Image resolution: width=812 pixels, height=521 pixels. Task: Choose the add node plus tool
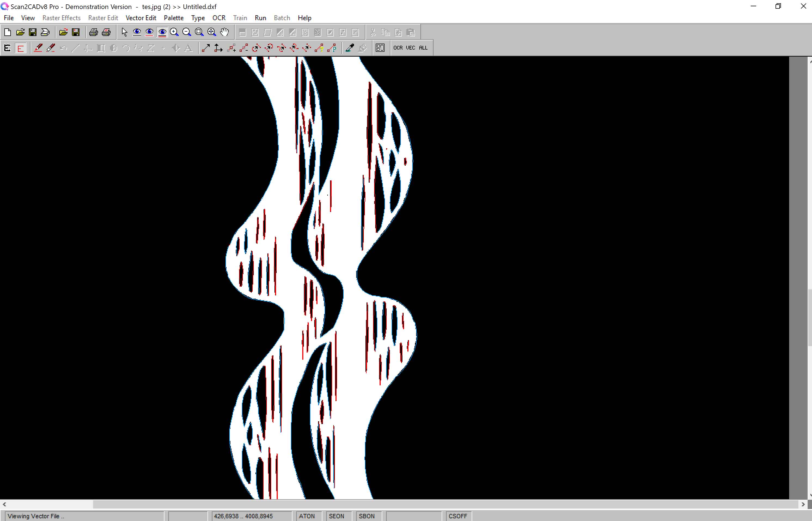(x=231, y=48)
